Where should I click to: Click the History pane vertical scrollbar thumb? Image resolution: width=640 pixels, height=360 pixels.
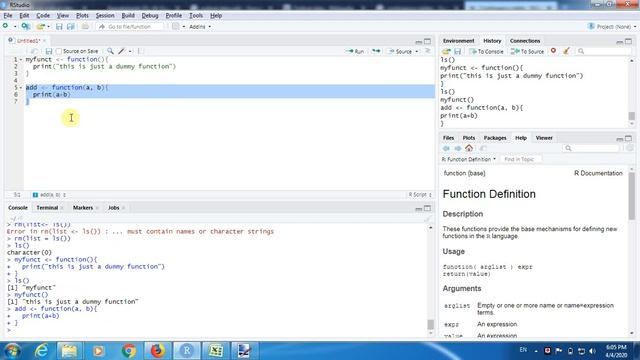(x=631, y=116)
